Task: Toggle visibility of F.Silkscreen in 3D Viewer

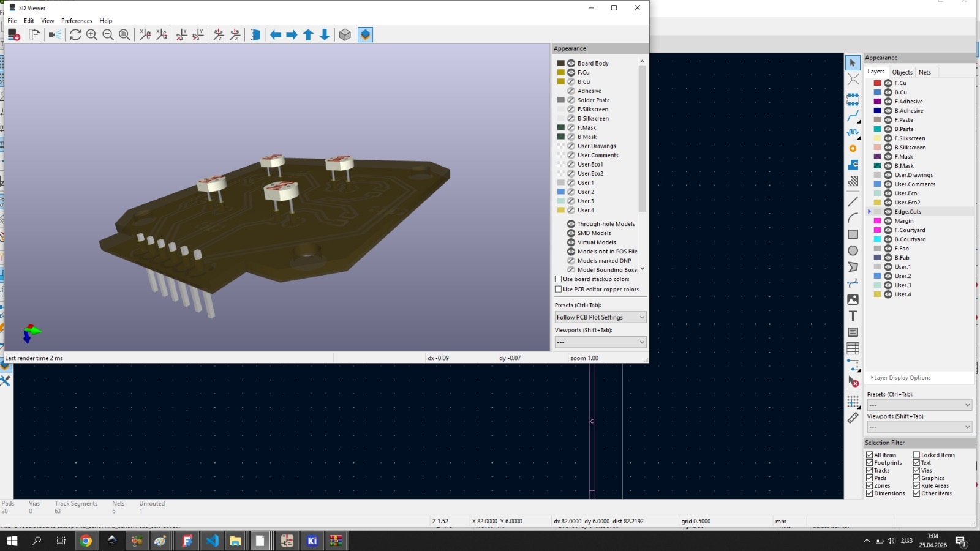Action: [x=571, y=109]
